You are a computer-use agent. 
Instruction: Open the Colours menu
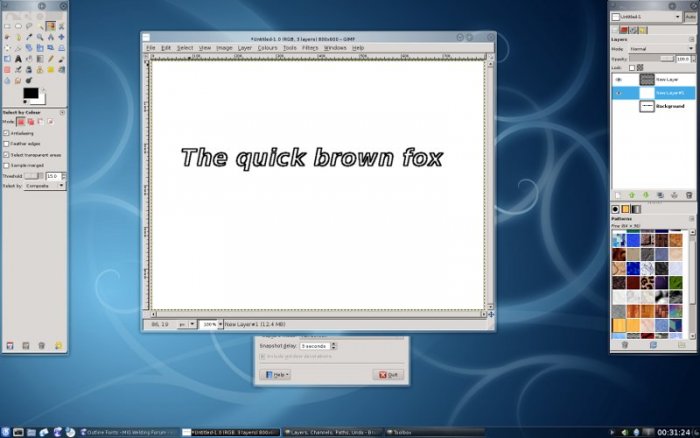(267, 48)
